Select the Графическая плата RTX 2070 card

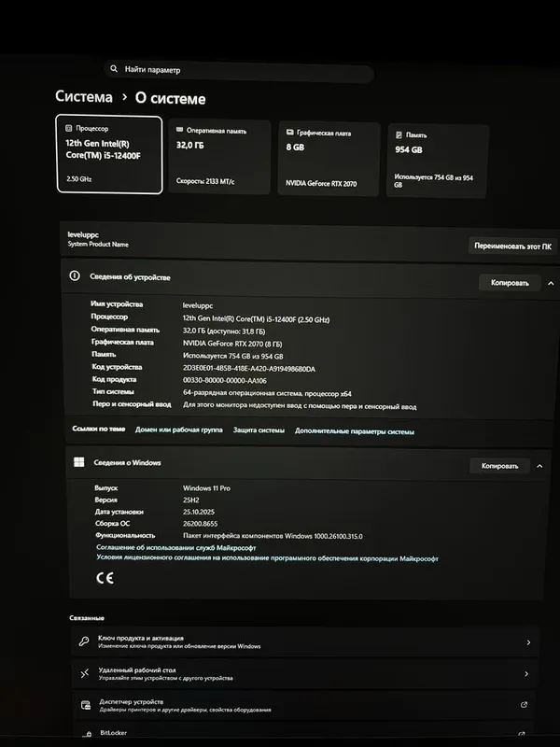click(x=329, y=159)
